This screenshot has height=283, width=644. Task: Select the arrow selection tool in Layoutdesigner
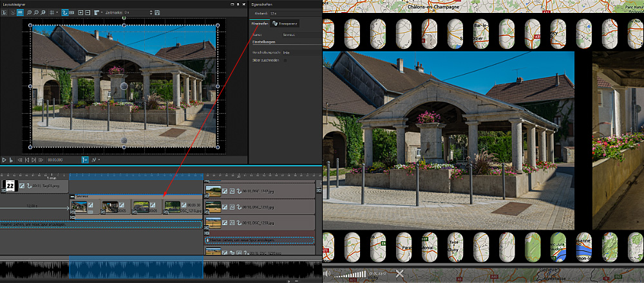tap(5, 12)
